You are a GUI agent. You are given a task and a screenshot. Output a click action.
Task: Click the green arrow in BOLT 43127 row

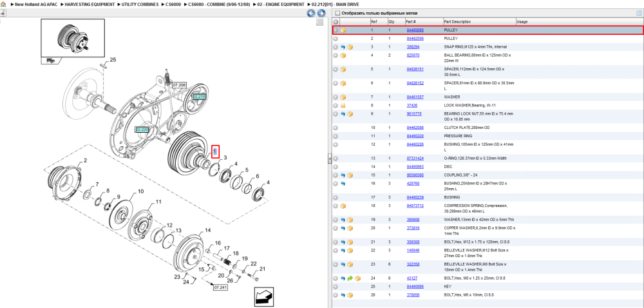point(350,278)
